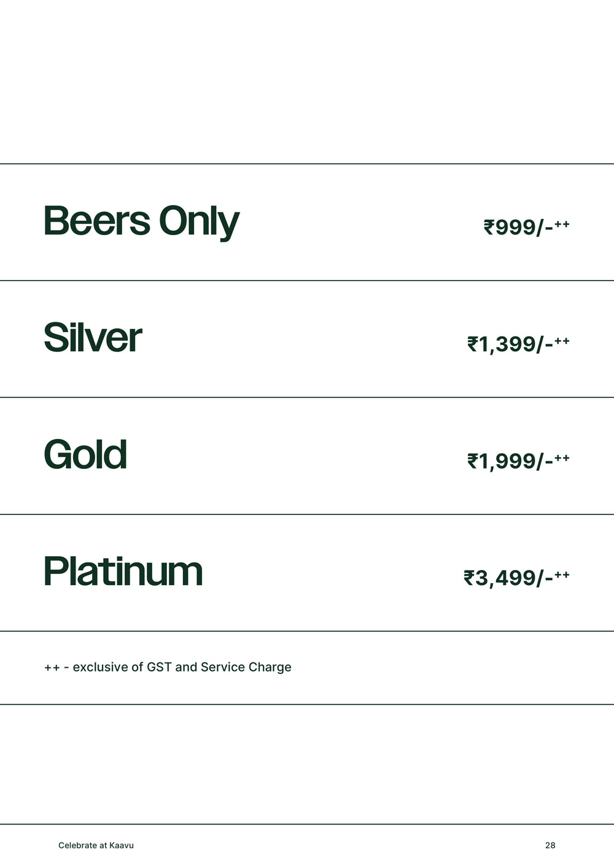Select the ₹1,399 Silver price
Image resolution: width=614 pixels, height=868 pixels.
511,344
